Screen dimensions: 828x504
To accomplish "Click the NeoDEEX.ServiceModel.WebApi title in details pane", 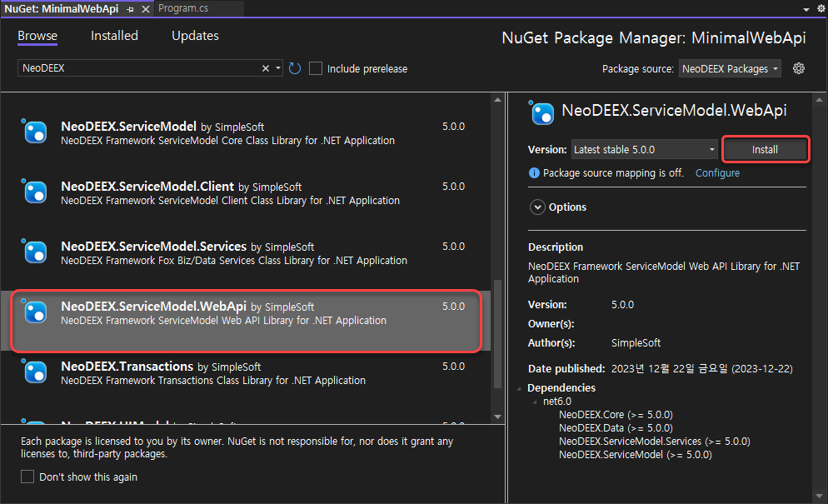I will (675, 111).
